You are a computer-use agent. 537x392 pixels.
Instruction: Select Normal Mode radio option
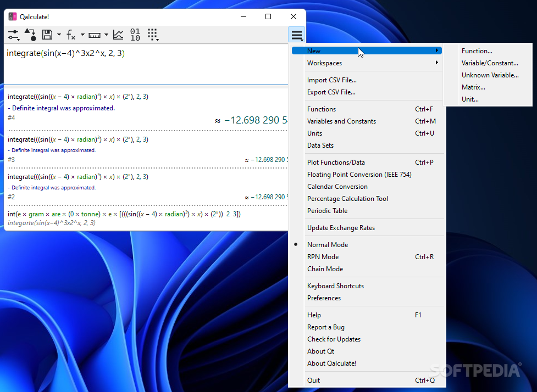click(x=367, y=244)
